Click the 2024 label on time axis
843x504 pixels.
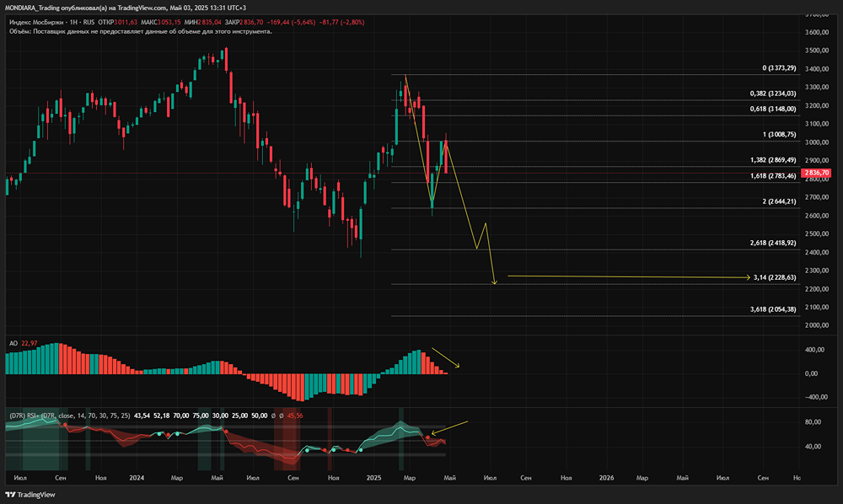coord(137,478)
